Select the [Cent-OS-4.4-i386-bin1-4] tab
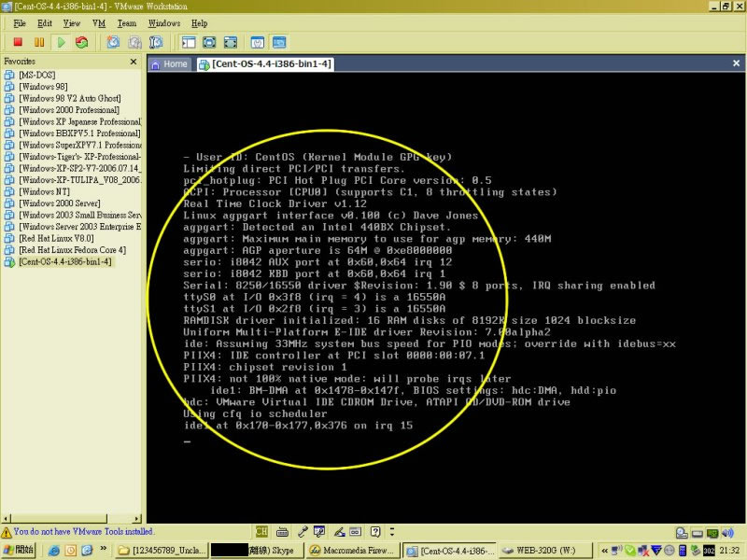 (266, 63)
